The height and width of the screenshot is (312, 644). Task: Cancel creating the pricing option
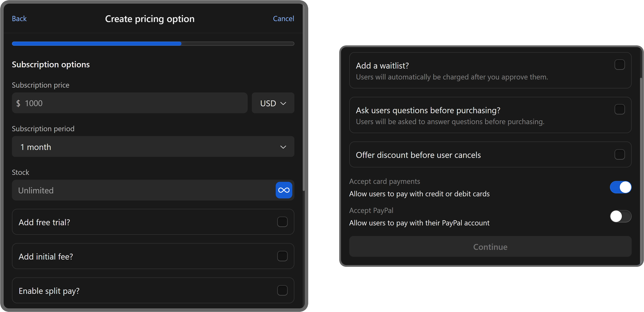coord(283,19)
